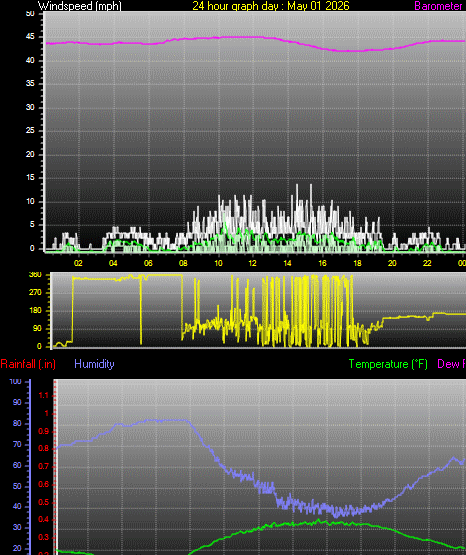This screenshot has height=555, width=466.
Task: Click the '1.1' value on rainfall axis
Action: click(x=43, y=396)
